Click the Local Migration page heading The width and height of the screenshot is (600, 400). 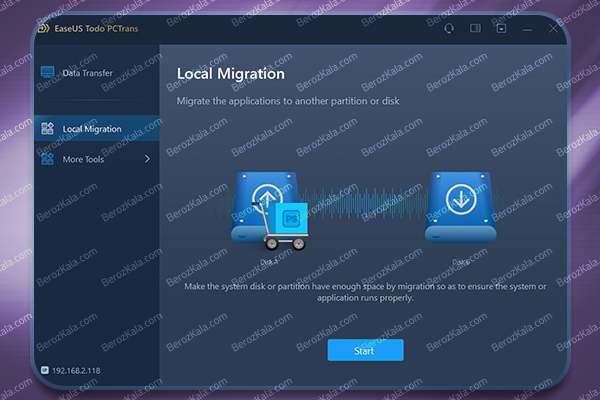pyautogui.click(x=231, y=74)
